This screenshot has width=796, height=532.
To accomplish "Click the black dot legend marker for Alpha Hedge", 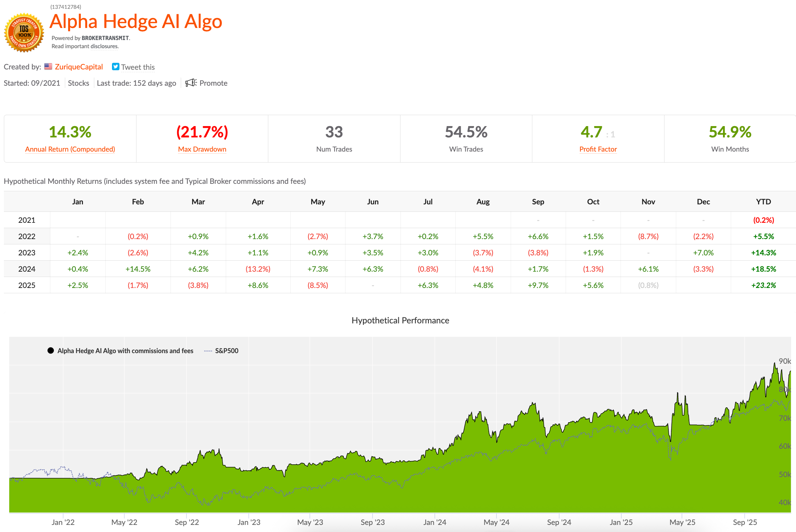I will (x=51, y=351).
